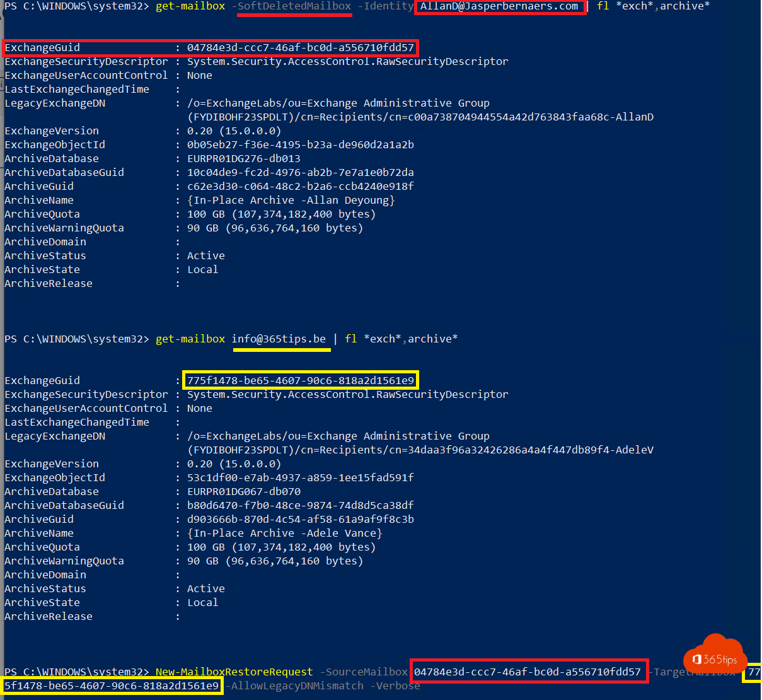This screenshot has height=700, width=762.
Task: Select ArchiveGuid beginning with d903666b
Action: click(300, 520)
